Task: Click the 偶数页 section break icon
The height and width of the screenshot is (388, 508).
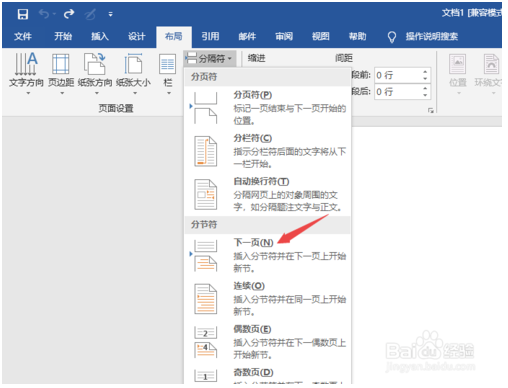Action: point(205,342)
